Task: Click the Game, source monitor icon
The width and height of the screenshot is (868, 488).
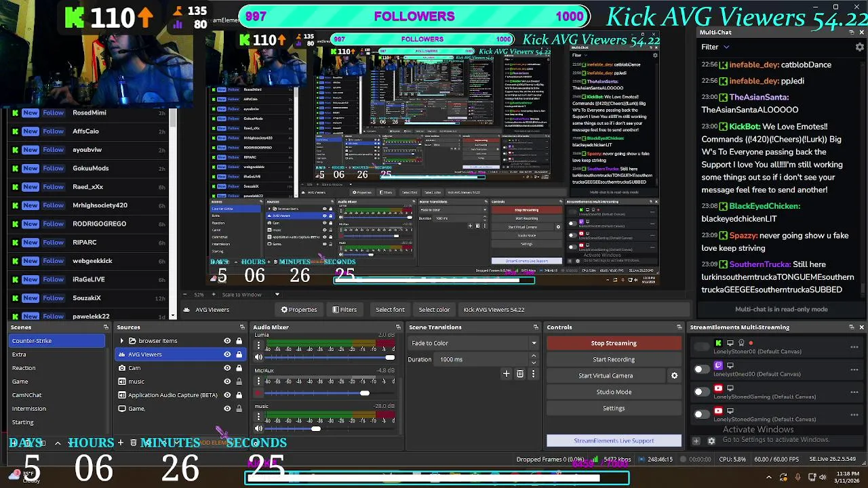Action: point(122,409)
